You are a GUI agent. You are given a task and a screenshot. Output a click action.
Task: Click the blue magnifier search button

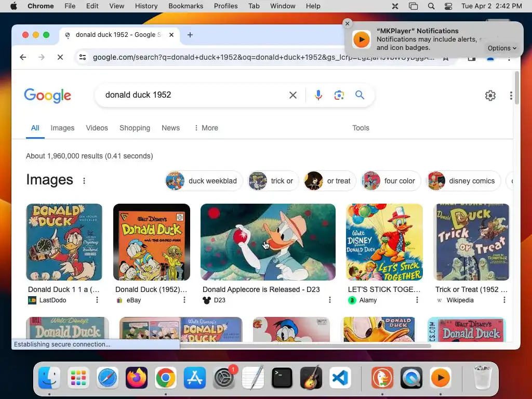point(360,95)
